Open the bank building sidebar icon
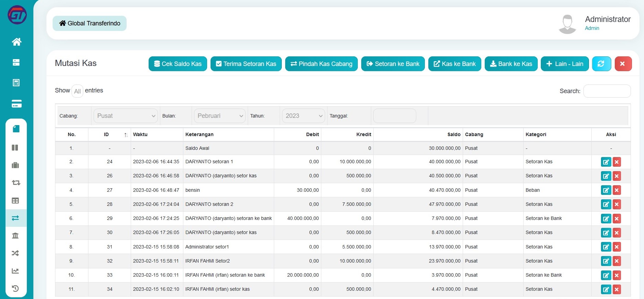 point(15,235)
